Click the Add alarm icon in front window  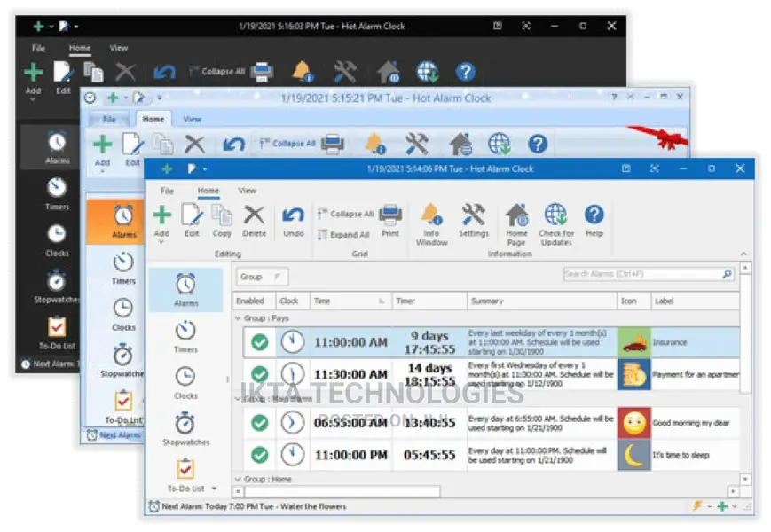(x=161, y=215)
